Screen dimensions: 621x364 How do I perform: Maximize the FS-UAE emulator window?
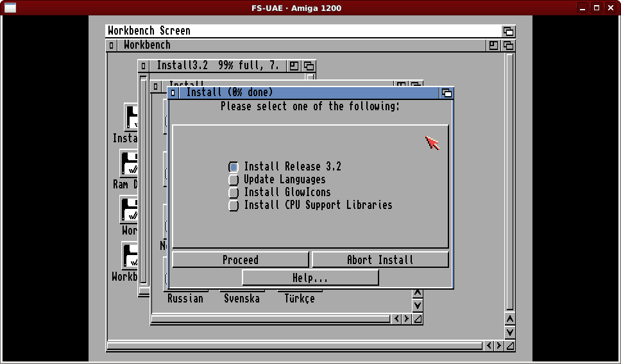click(x=597, y=8)
